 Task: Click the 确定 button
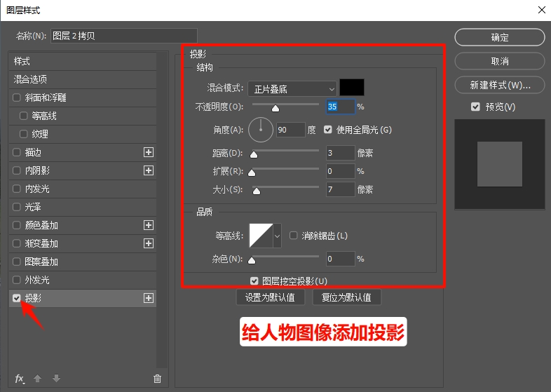pyautogui.click(x=499, y=38)
